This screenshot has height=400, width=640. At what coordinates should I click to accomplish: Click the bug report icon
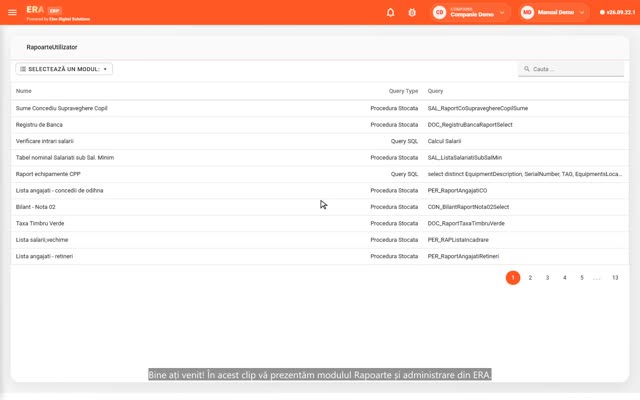(412, 12)
